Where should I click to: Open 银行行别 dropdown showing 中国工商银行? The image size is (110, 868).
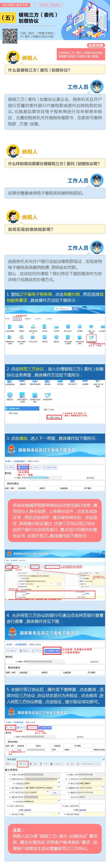91,783
